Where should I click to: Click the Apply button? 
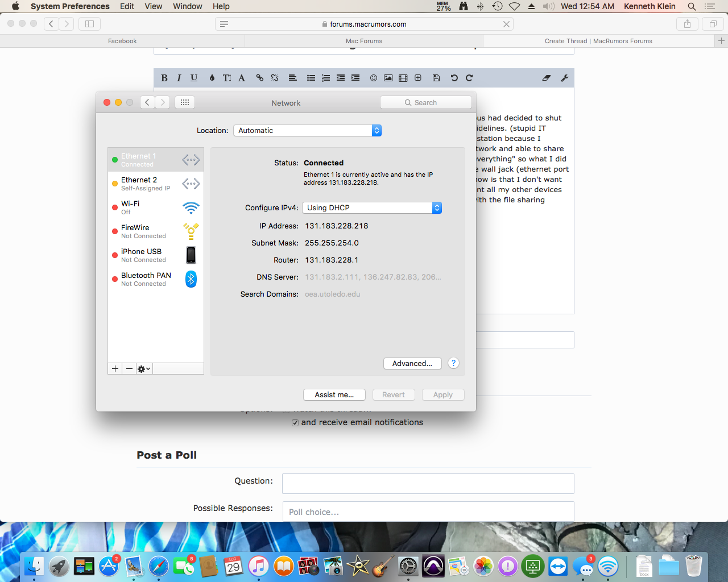[443, 394]
